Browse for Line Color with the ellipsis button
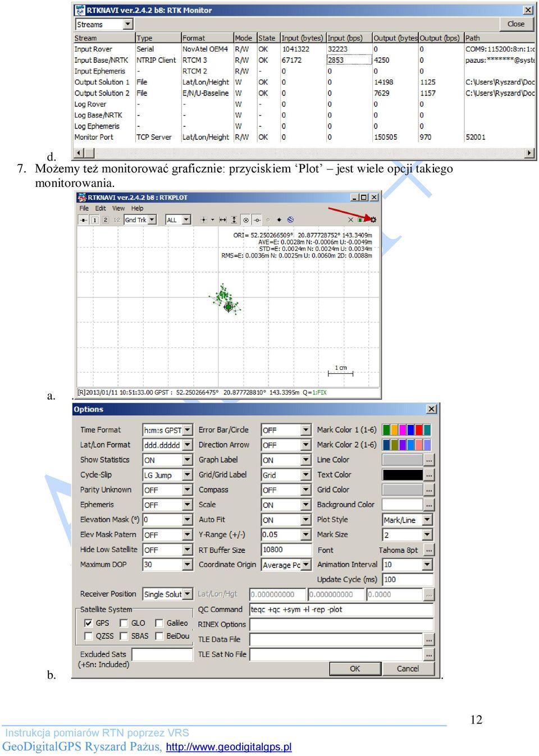This screenshot has height=756, width=539. pos(429,460)
